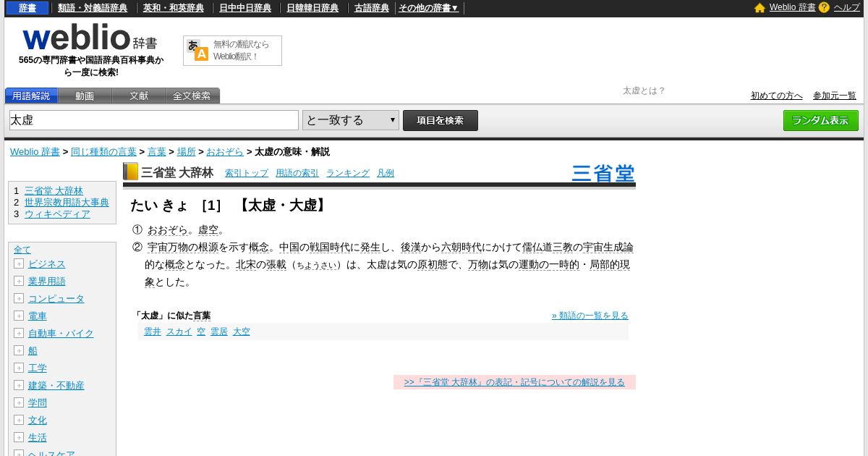Screen dimensions: 868x456
Task: Click the similar word スカイ
Action: 179,332
